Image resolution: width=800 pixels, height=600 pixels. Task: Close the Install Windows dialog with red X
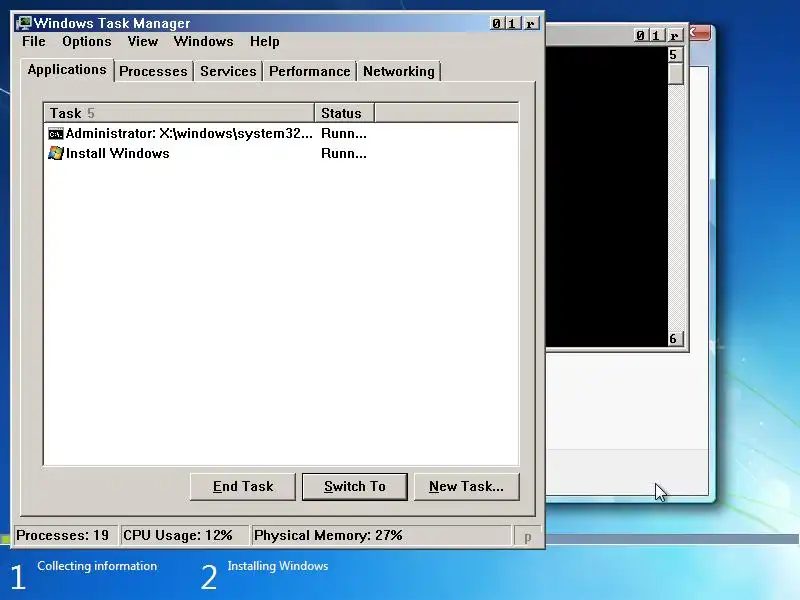pos(700,34)
